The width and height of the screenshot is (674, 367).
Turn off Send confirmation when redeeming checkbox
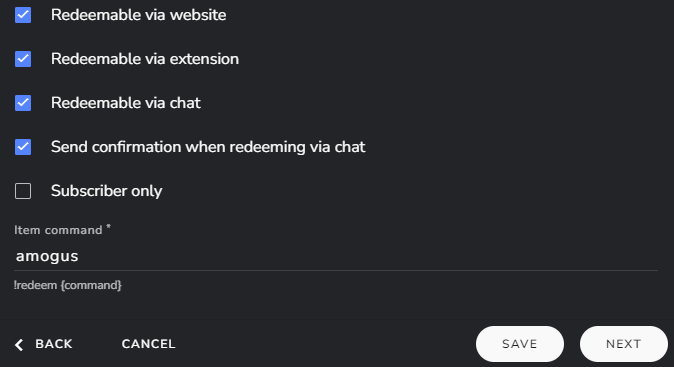pyautogui.click(x=23, y=147)
